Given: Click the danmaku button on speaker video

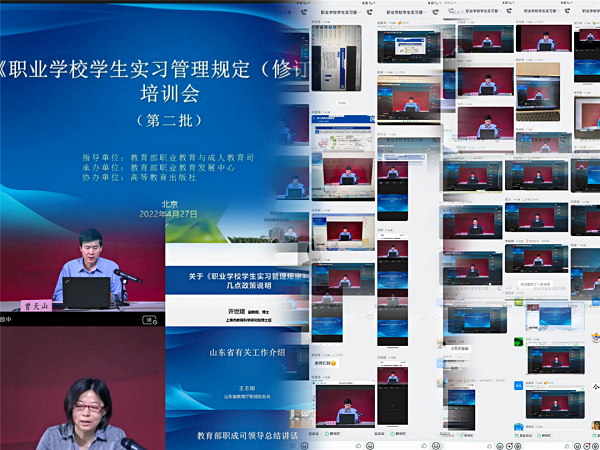Looking at the screenshot, I should pos(150,321).
